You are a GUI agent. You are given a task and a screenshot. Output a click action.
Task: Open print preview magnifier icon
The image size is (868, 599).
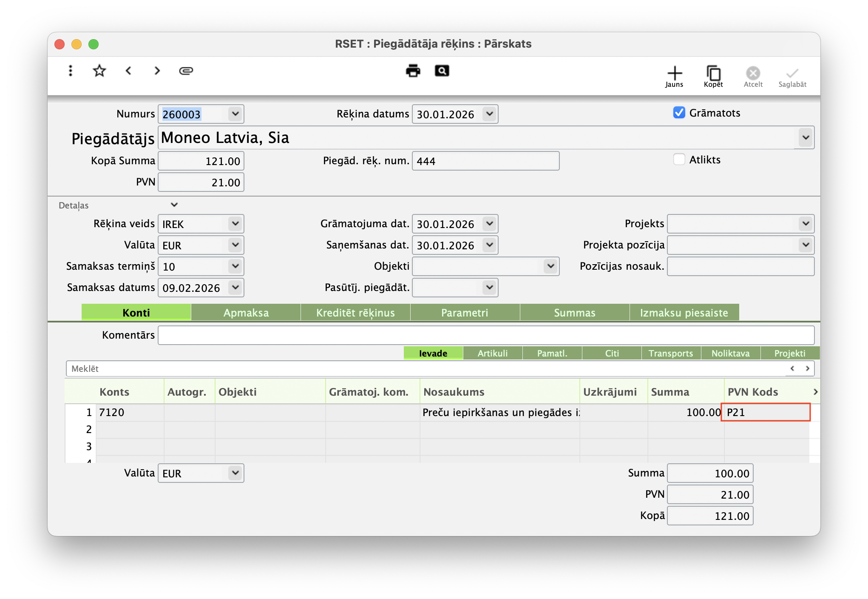442,71
